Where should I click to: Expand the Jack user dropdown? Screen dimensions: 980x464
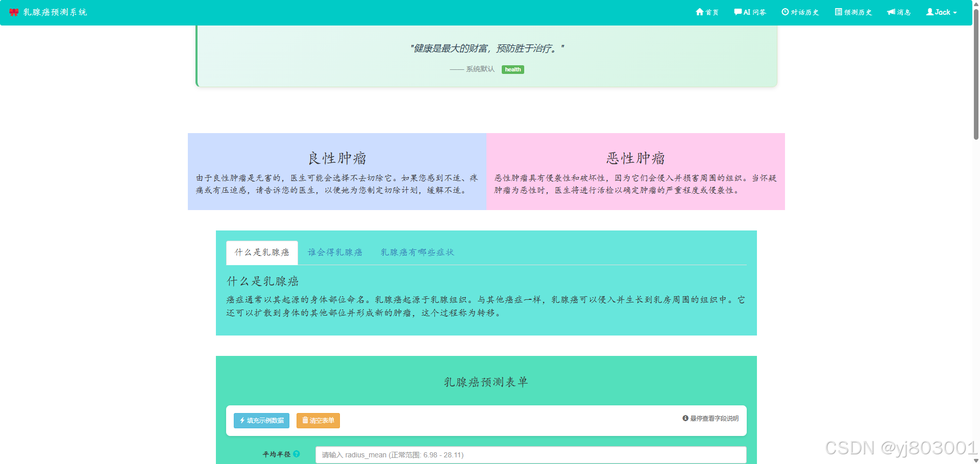pyautogui.click(x=942, y=12)
